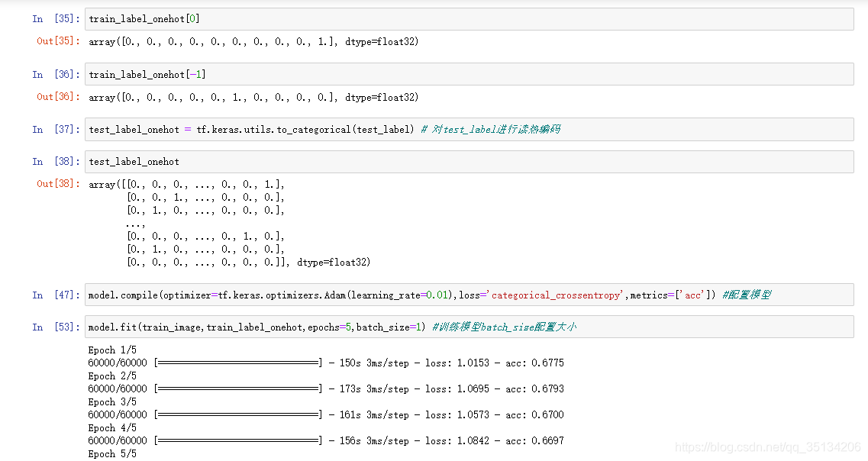Click the In [38] prompt label
Viewport: 868px width, 461px height.
(x=56, y=162)
